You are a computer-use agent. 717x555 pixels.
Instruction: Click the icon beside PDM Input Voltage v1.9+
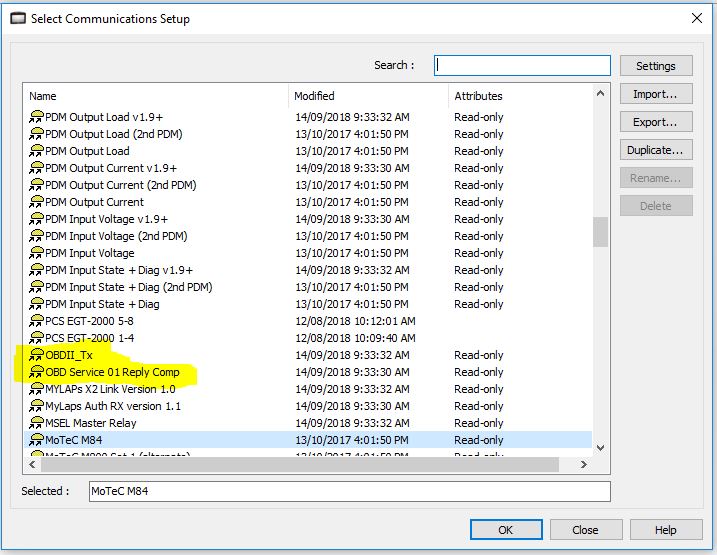(37, 219)
